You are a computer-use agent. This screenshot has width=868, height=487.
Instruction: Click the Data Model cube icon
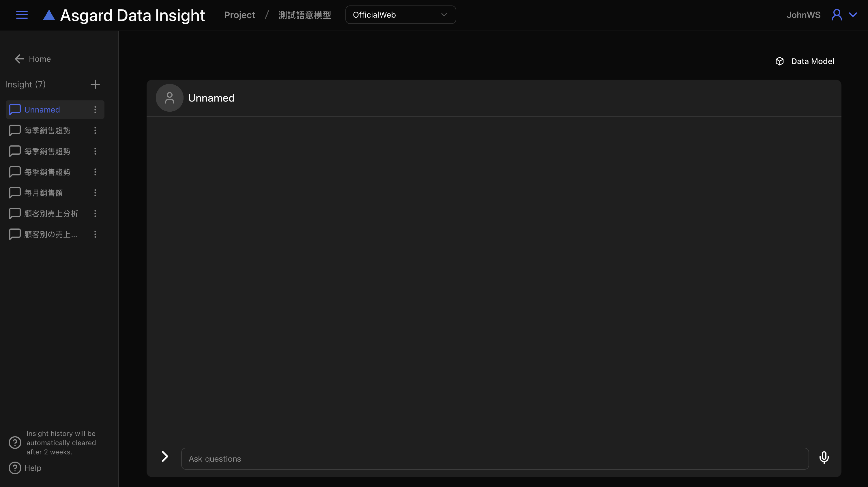coord(779,61)
